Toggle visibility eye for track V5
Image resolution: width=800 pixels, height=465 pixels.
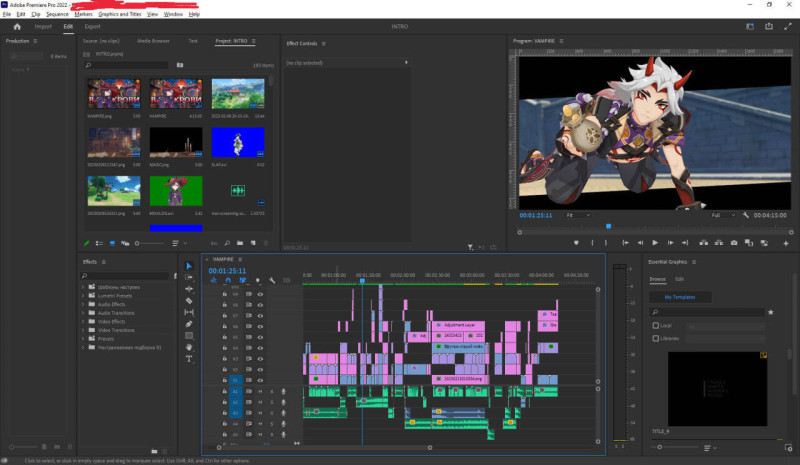coord(260,337)
